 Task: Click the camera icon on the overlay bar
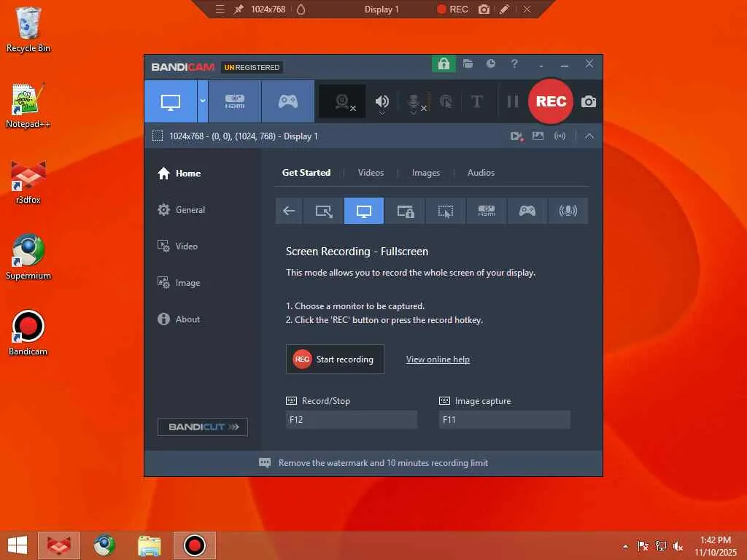click(x=484, y=9)
